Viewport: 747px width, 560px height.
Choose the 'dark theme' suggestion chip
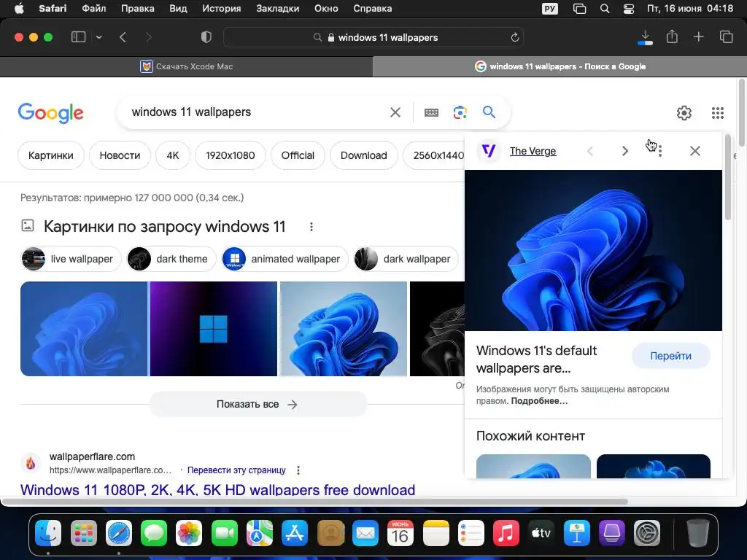pyautogui.click(x=171, y=259)
